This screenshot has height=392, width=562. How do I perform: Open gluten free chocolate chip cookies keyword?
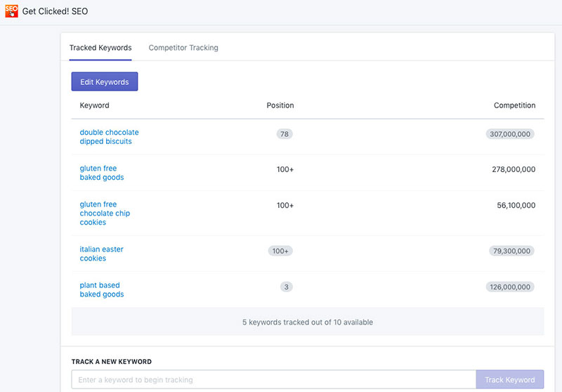[105, 213]
